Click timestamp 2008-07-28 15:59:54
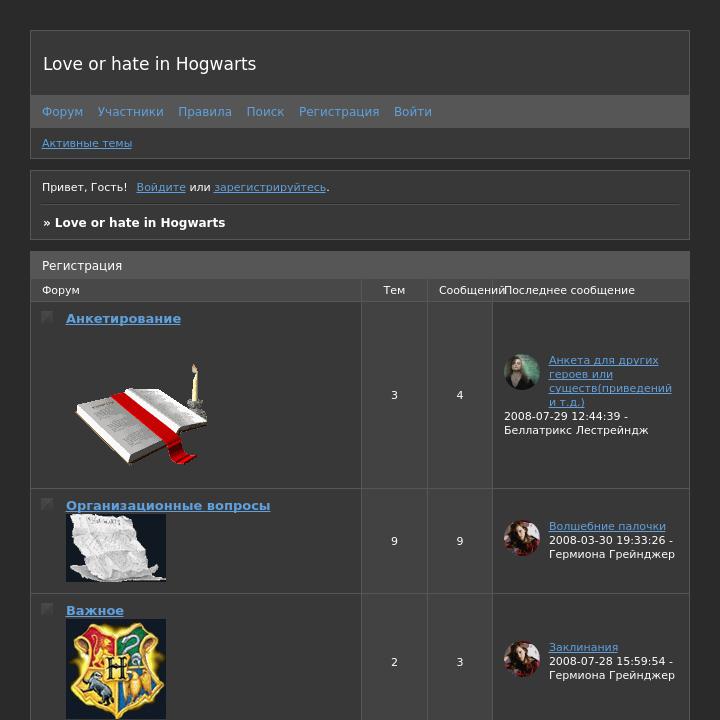Image resolution: width=720 pixels, height=720 pixels. click(607, 661)
